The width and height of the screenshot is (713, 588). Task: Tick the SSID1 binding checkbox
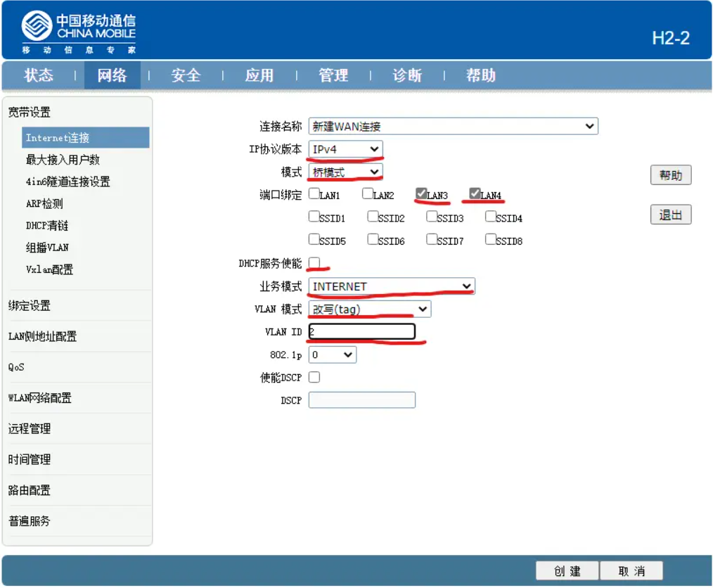point(314,217)
